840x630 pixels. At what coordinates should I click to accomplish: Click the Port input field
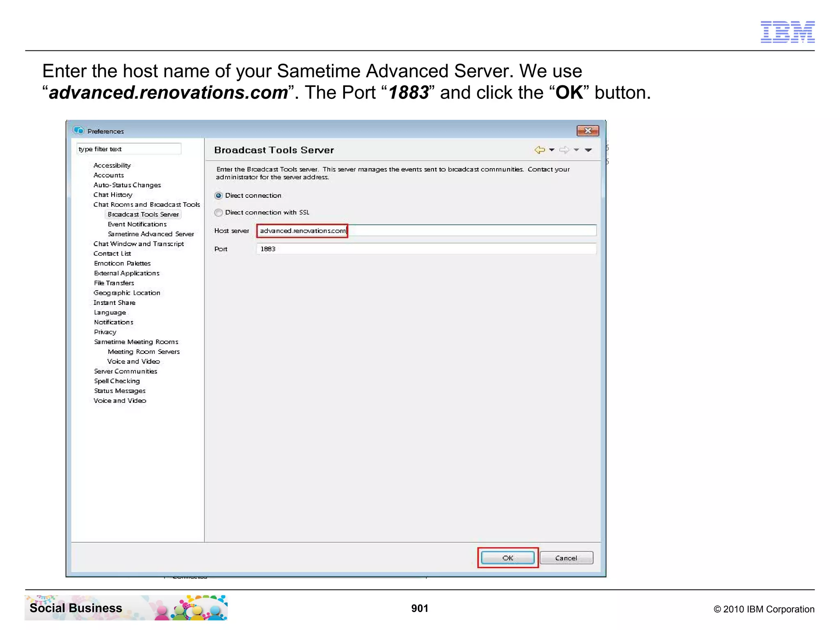[427, 249]
